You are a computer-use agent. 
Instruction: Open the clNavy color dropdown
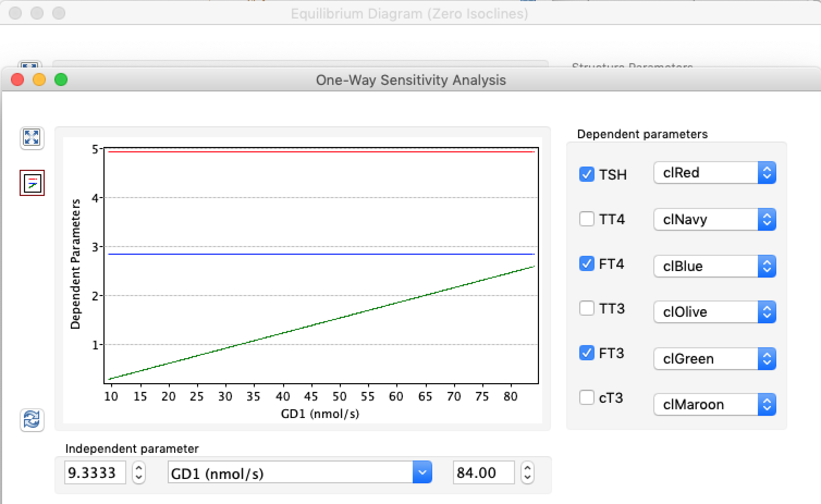point(714,219)
